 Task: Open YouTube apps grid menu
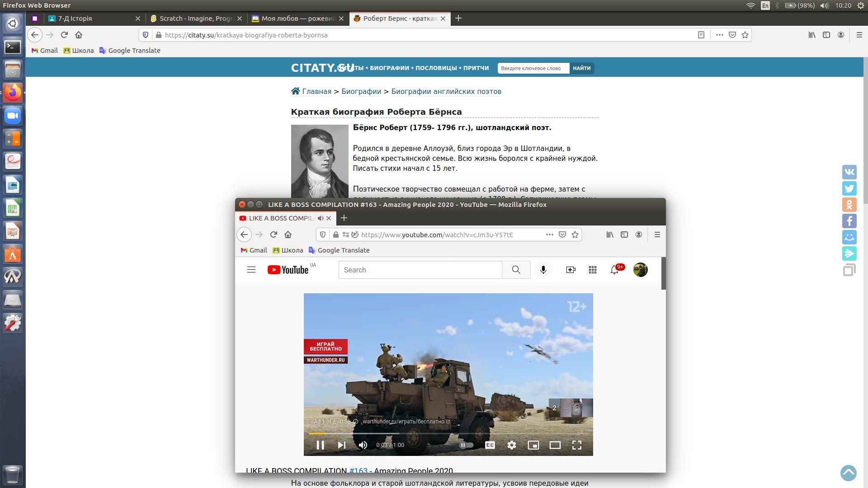(592, 270)
